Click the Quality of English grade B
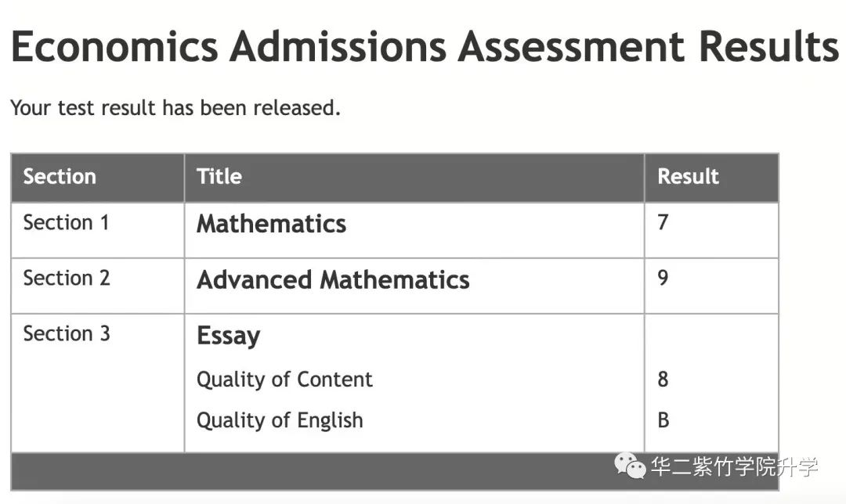This screenshot has height=504, width=846. pos(663,420)
